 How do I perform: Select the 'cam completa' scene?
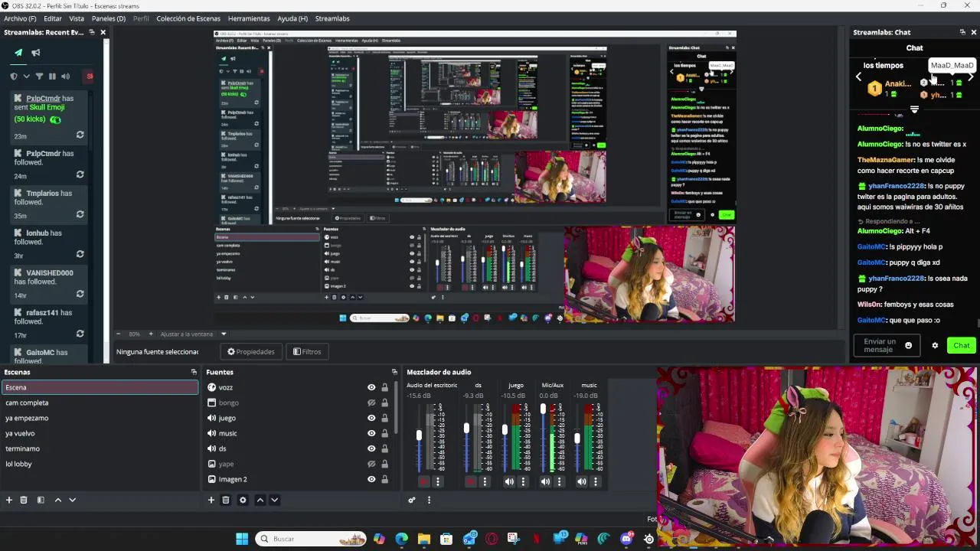100,403
